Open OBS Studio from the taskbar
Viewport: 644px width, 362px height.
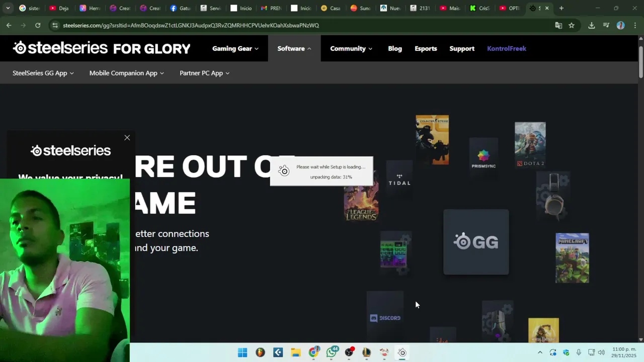click(349, 352)
